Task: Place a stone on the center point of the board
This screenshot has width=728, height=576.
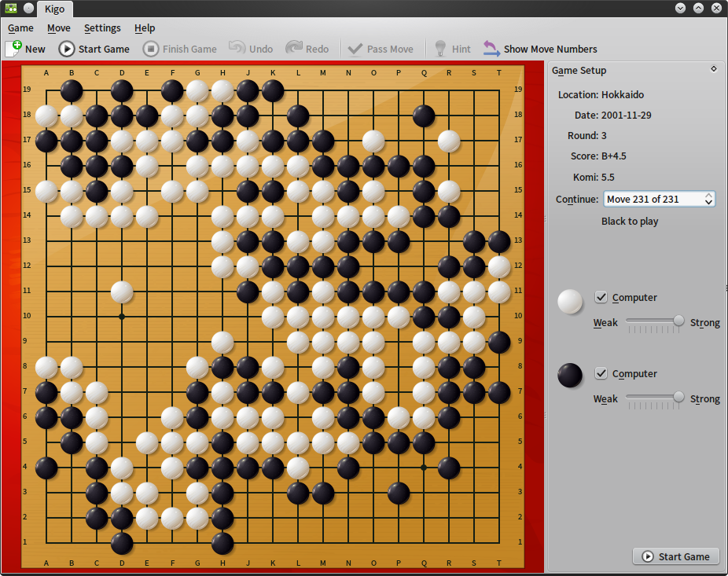Action: pos(273,315)
